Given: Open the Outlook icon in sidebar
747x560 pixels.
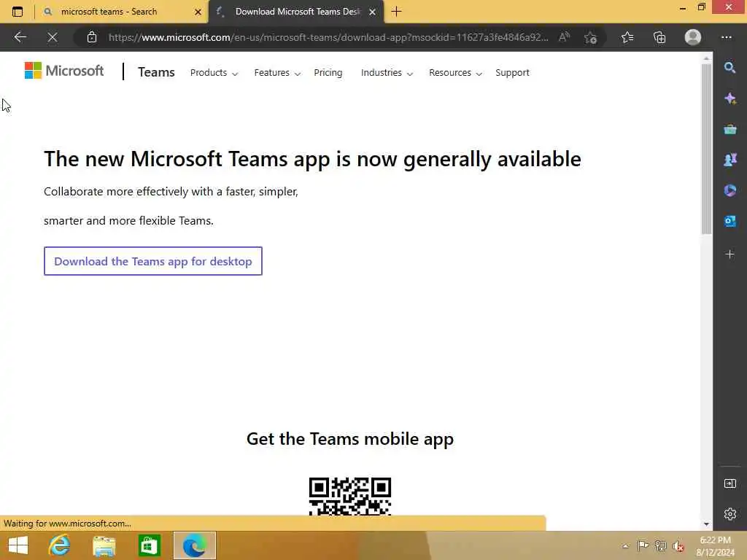Looking at the screenshot, I should (x=729, y=221).
